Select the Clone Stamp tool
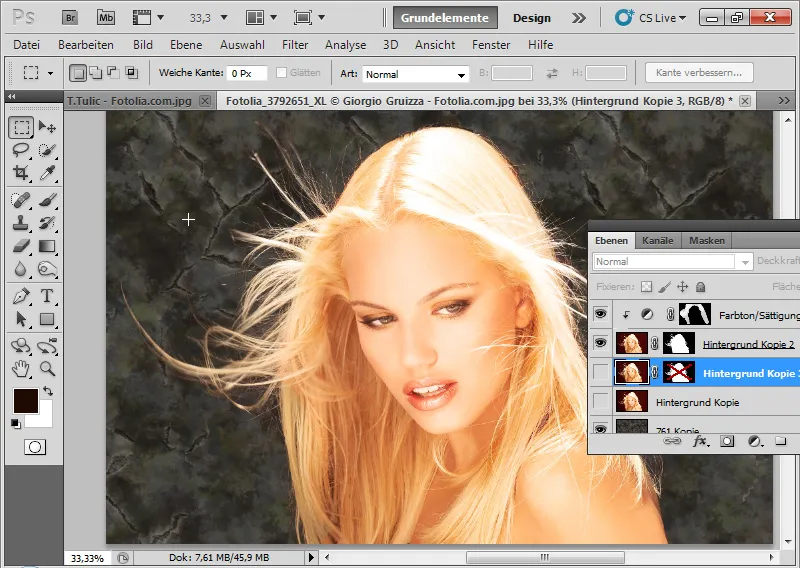Screen dimensions: 800x568 pyautogui.click(x=21, y=223)
